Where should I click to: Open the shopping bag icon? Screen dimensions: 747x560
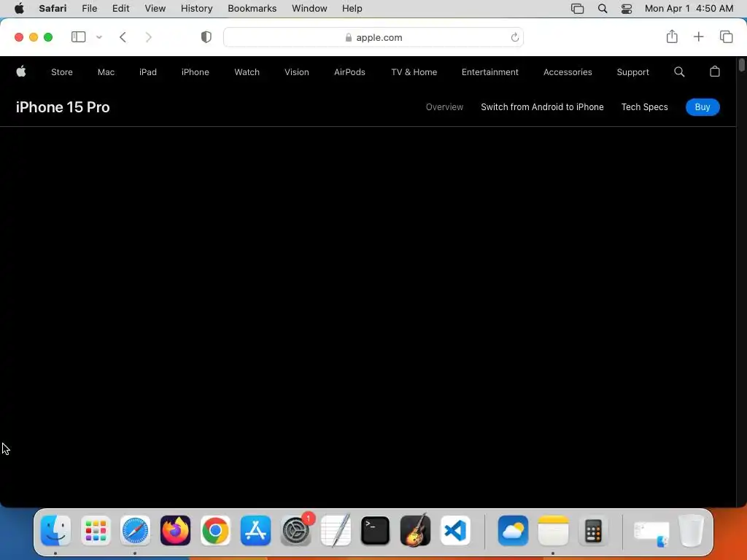[x=715, y=71]
